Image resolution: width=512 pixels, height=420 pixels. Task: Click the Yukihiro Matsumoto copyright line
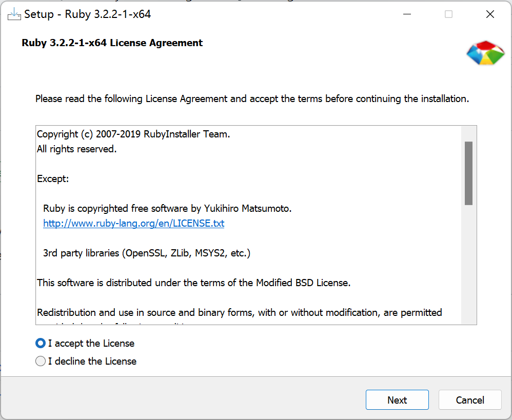[167, 208]
